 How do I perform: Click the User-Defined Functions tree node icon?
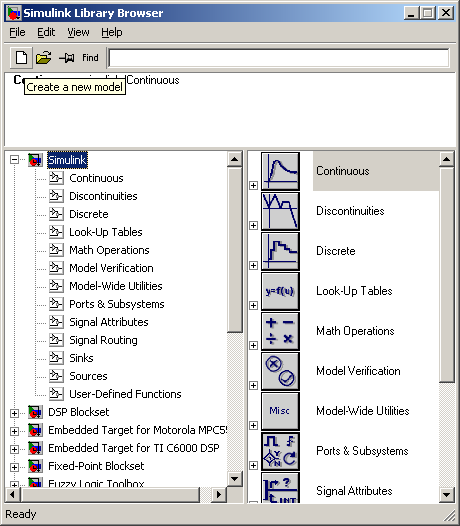click(56, 394)
